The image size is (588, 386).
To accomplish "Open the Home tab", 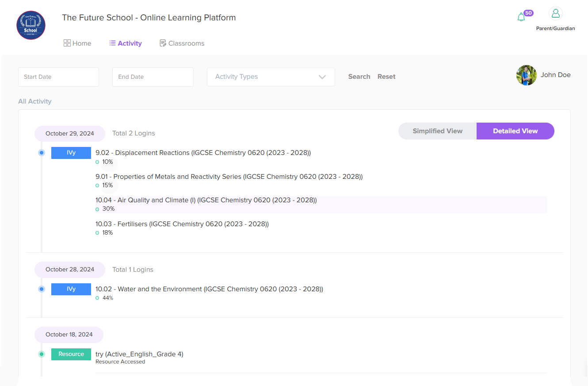I will pyautogui.click(x=82, y=43).
